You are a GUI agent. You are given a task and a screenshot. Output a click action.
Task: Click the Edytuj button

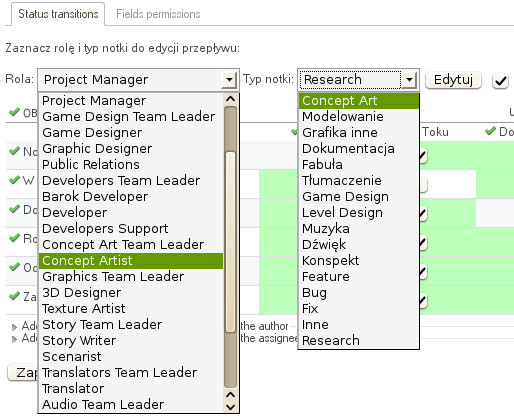(x=453, y=80)
